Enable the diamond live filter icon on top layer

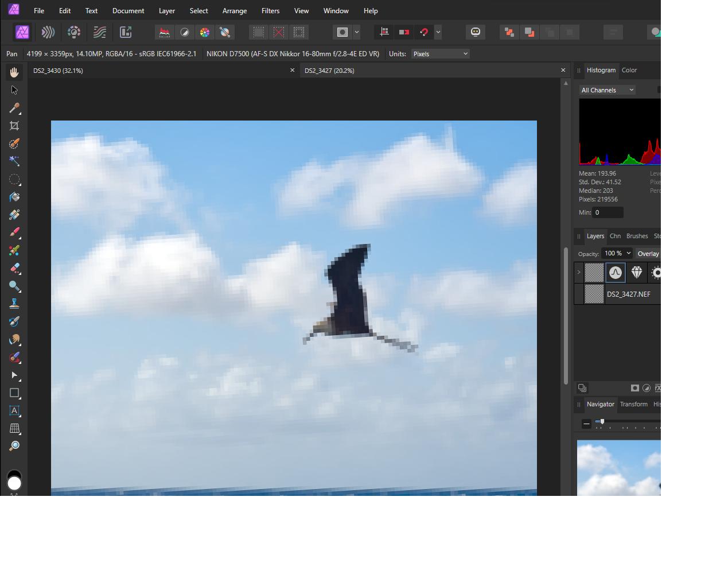point(637,273)
